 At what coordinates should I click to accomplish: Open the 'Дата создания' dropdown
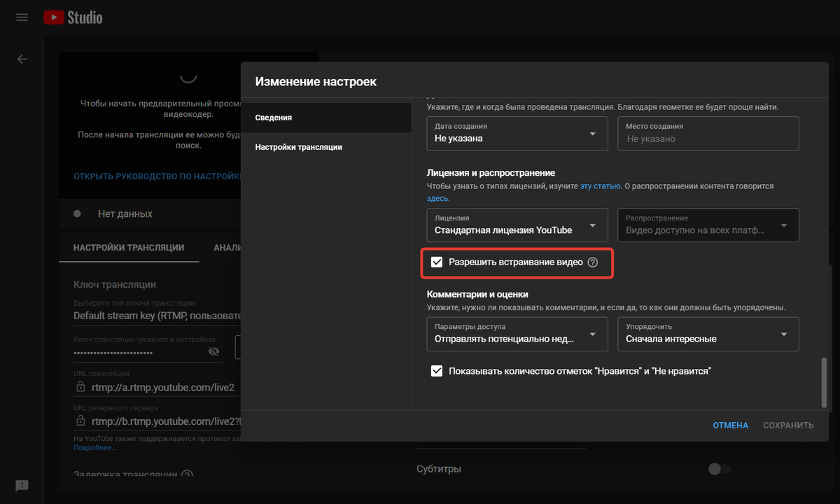tap(517, 133)
